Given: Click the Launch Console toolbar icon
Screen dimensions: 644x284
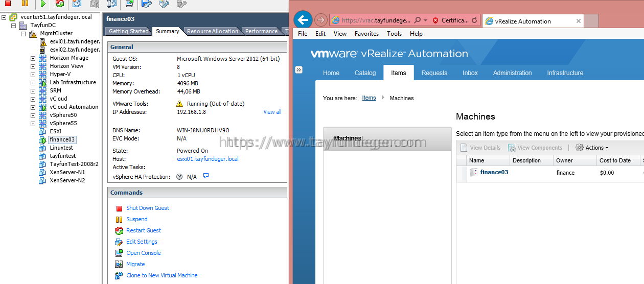Looking at the screenshot, I should pos(129,4).
